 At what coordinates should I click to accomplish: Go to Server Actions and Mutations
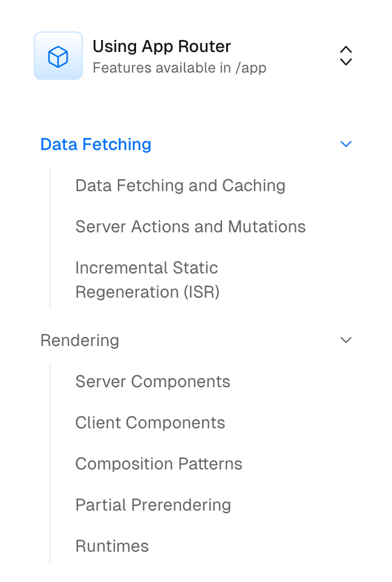click(191, 227)
